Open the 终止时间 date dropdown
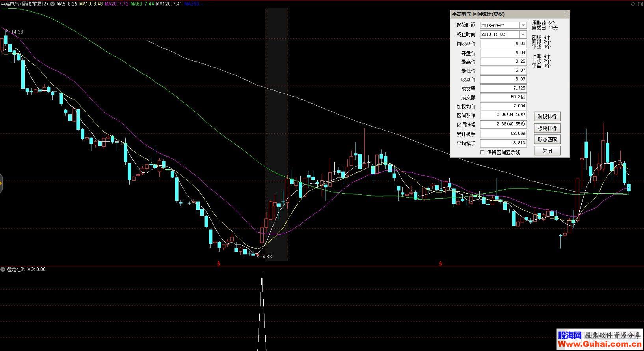644x351 pixels. point(523,35)
